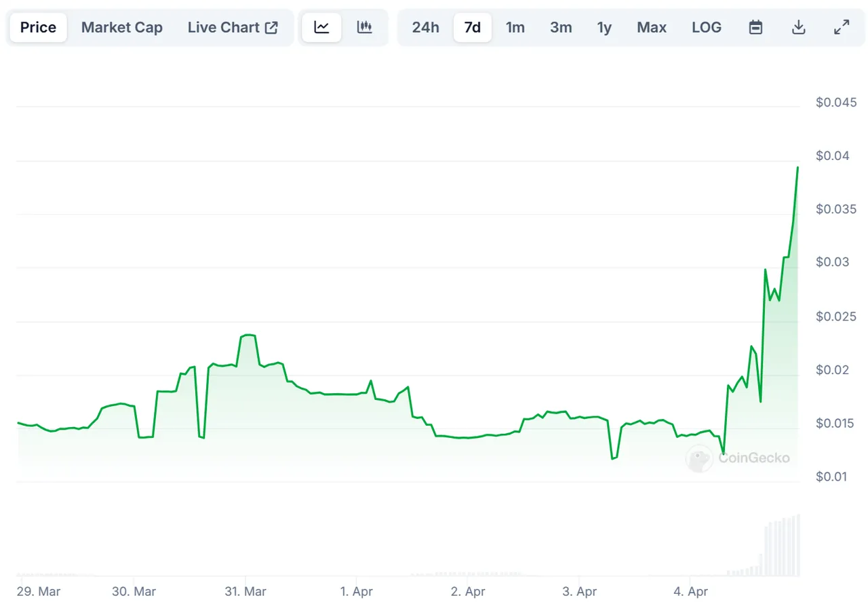Click the 30. Mar date label
The image size is (868, 606).
click(134, 591)
